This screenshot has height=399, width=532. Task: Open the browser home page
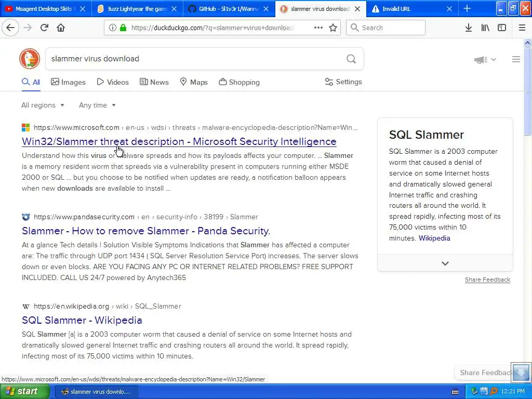click(x=61, y=28)
